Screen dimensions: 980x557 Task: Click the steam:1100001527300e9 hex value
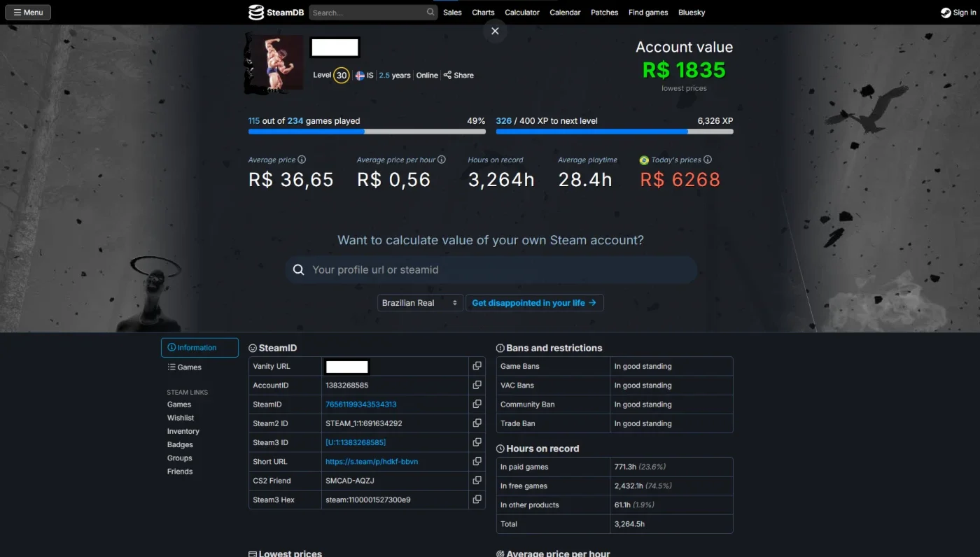(368, 500)
